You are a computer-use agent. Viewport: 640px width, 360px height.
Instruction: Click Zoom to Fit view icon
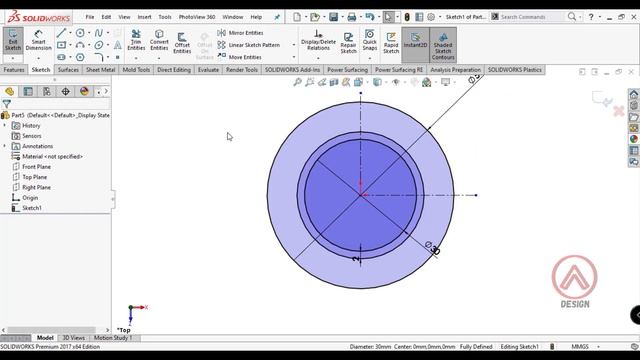point(297,82)
